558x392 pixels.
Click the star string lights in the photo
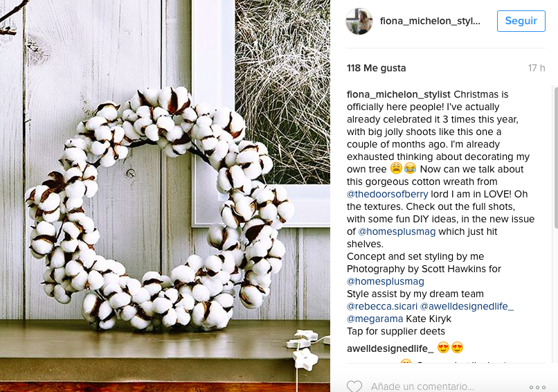(307, 350)
